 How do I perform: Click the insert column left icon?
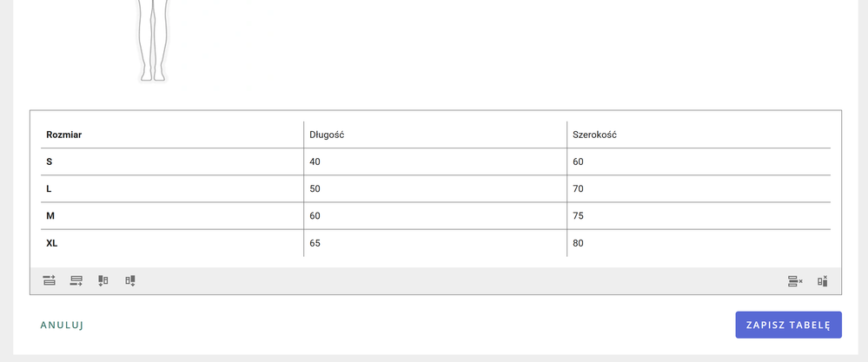(x=103, y=280)
